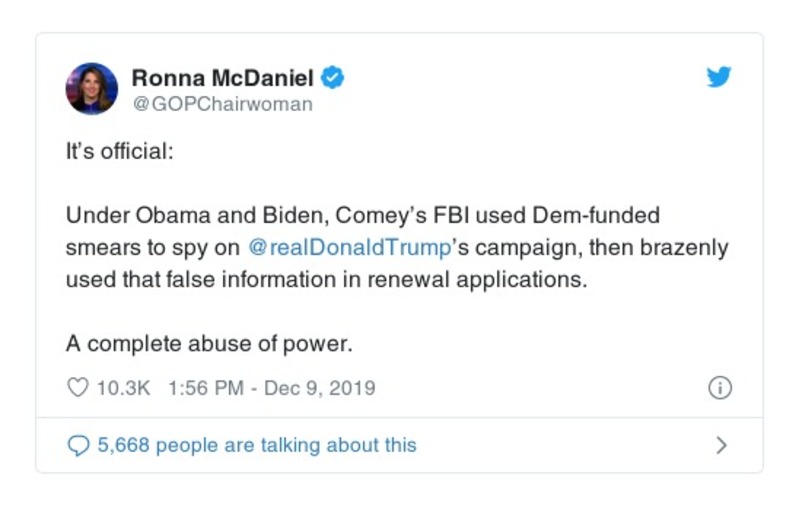Click the 10.3K like count
This screenshot has height=513, width=799.
point(123,388)
